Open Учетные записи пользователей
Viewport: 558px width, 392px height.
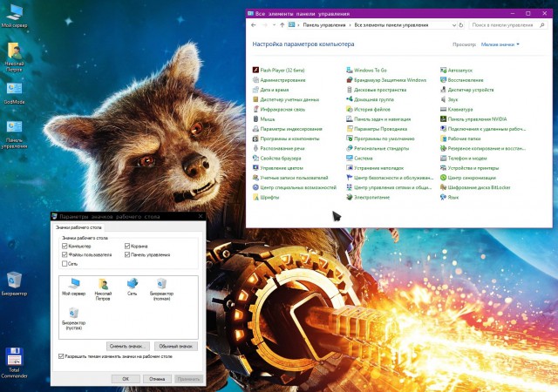point(290,178)
